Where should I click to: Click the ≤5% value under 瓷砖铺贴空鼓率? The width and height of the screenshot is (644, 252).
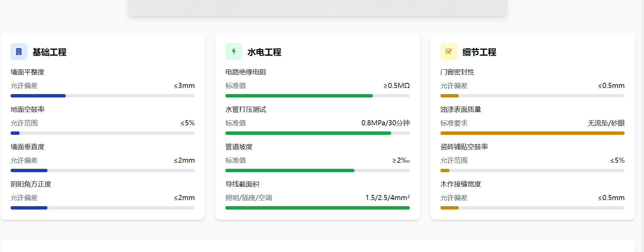coord(618,160)
